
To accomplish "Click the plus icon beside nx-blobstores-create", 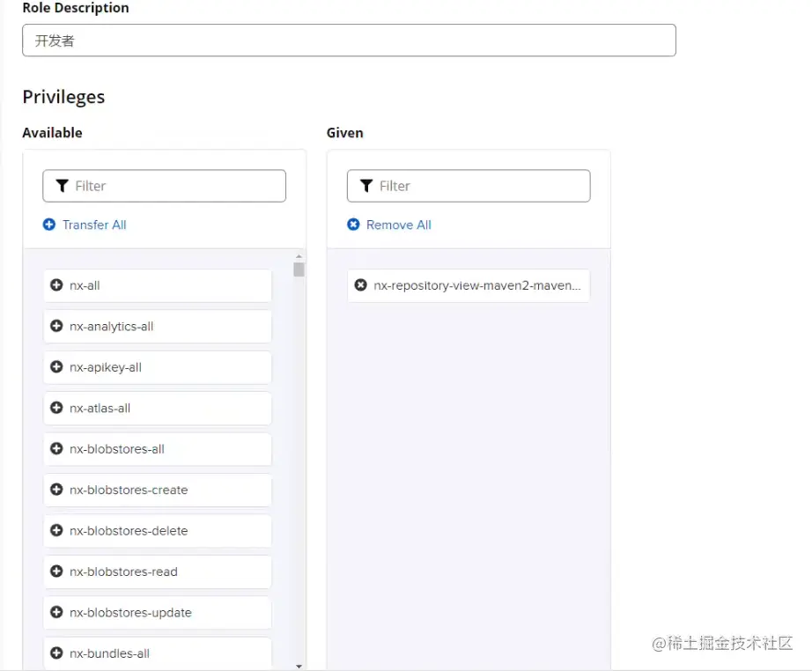I will coord(56,490).
